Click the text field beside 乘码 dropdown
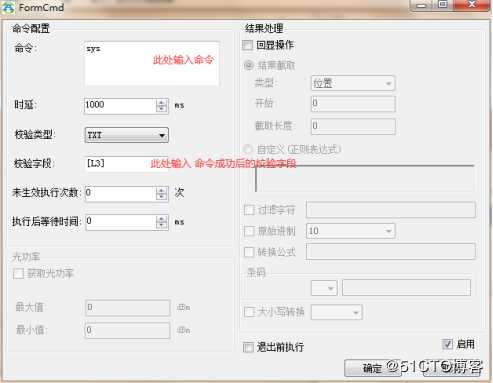This screenshot has width=493, height=383. point(406,288)
